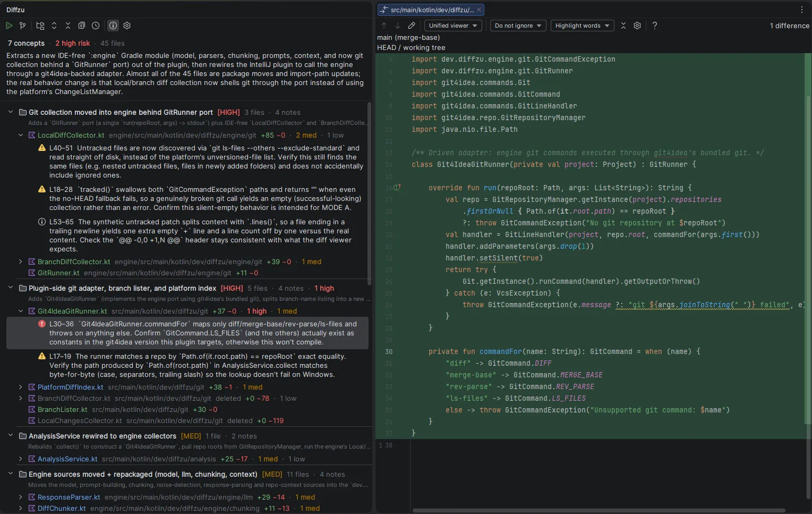Expand all concepts in Diffzu toolbar
This screenshot has height=514, width=812.
click(54, 26)
